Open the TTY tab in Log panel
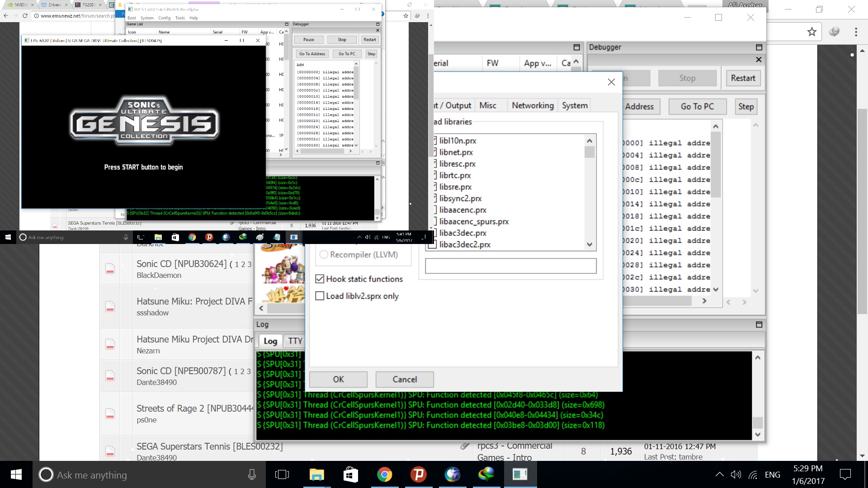 tap(295, 341)
